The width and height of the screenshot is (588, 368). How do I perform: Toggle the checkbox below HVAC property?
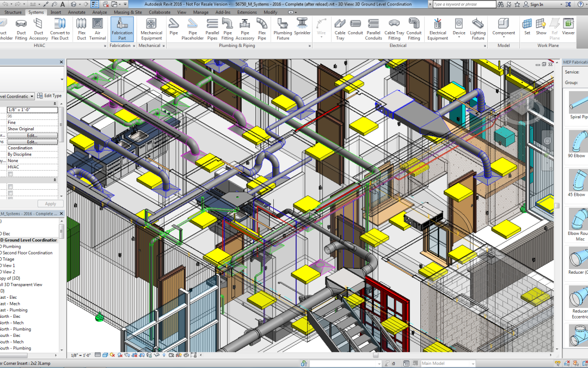10,174
